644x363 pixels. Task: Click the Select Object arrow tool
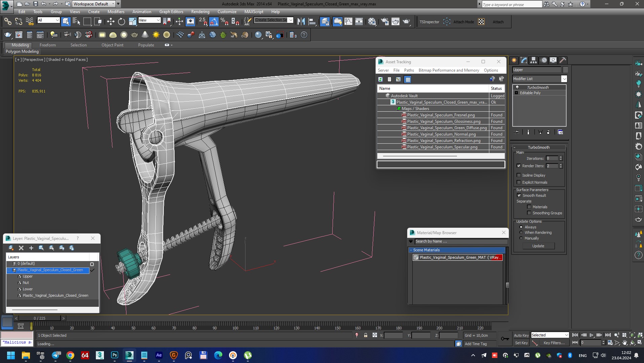pos(66,22)
